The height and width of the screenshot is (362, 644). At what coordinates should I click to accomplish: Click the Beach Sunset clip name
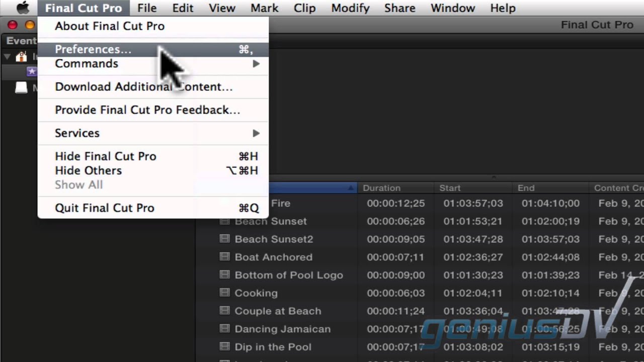[x=271, y=221]
